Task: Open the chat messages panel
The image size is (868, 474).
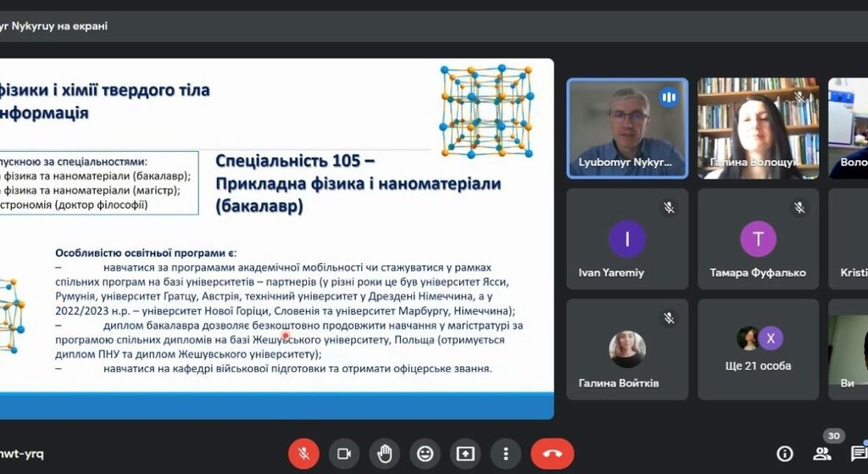Action: (x=858, y=454)
